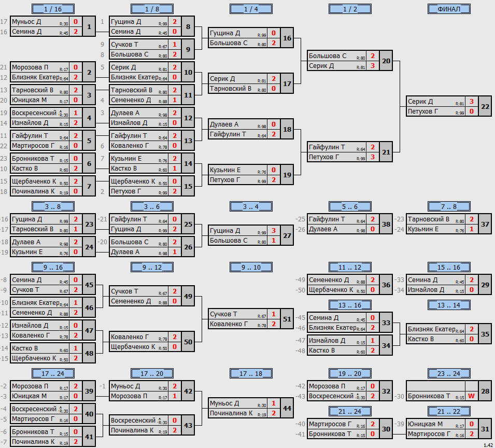Click 'Коваленко Г' in match 13
Screen dimensions: 495x448
click(130, 146)
